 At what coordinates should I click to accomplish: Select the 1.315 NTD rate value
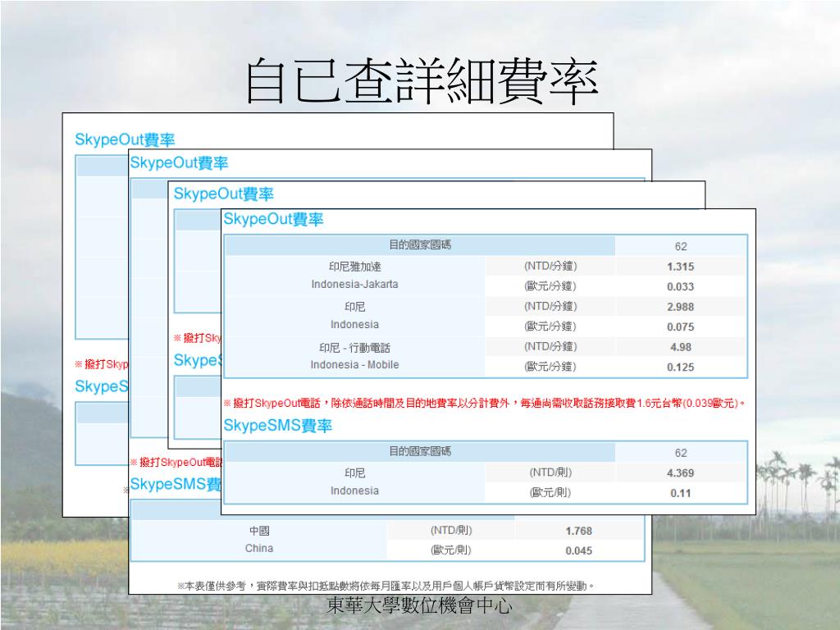tap(680, 267)
